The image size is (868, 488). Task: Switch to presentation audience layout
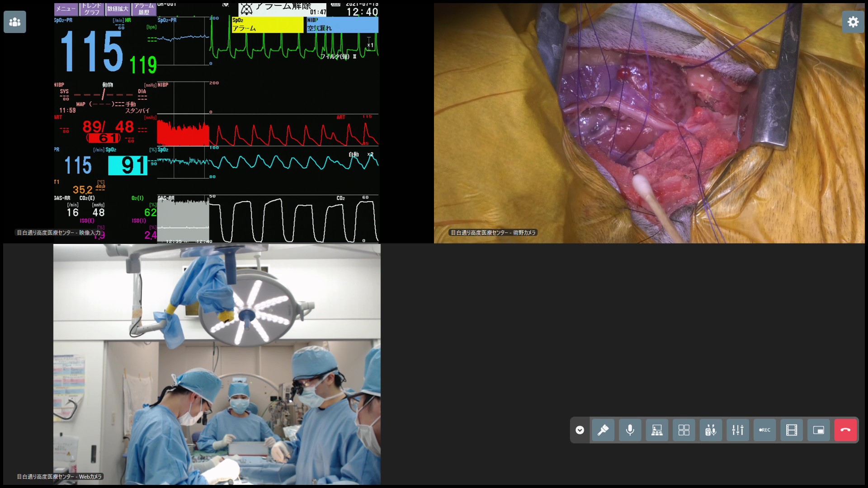[x=657, y=430]
